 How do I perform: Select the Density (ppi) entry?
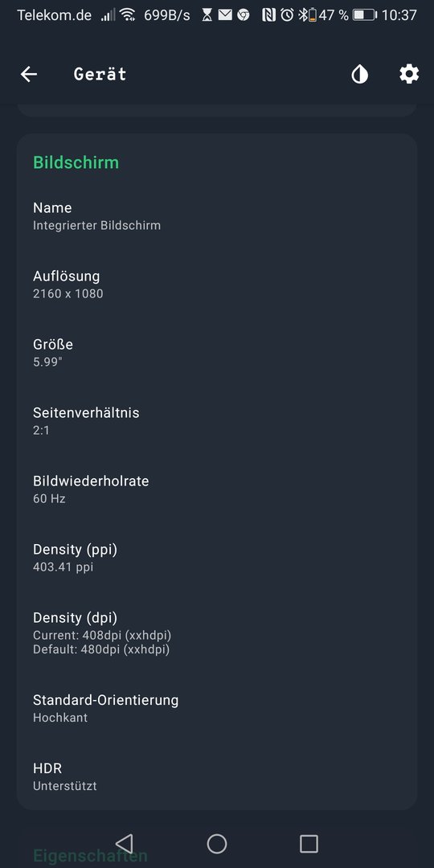pos(217,558)
